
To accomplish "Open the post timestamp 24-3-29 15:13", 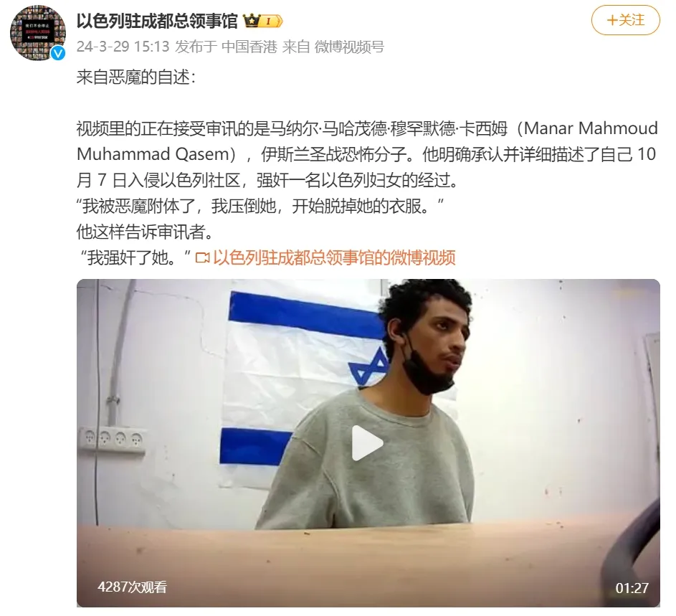I will click(x=123, y=47).
